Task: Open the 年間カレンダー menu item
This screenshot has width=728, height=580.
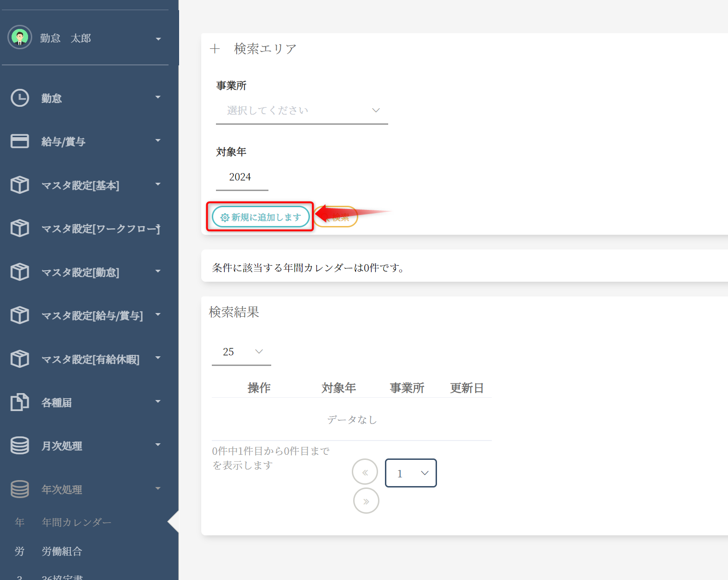Action: coord(76,522)
